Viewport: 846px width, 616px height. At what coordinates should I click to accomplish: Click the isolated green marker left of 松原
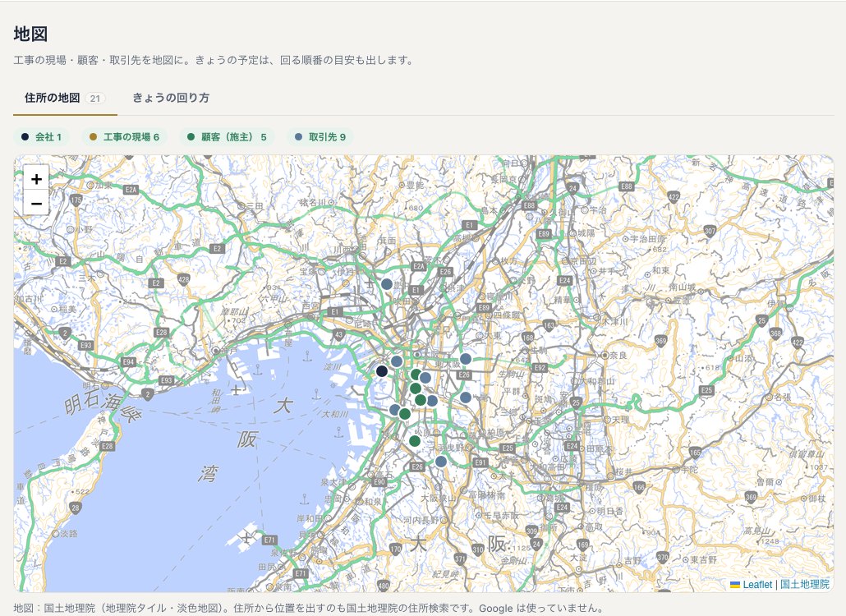[414, 441]
